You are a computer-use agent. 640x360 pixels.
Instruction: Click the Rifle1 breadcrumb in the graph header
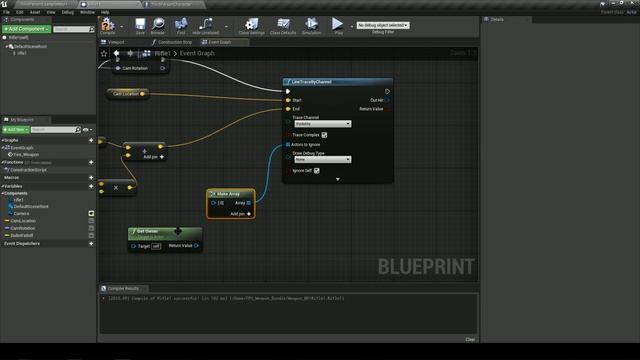162,53
